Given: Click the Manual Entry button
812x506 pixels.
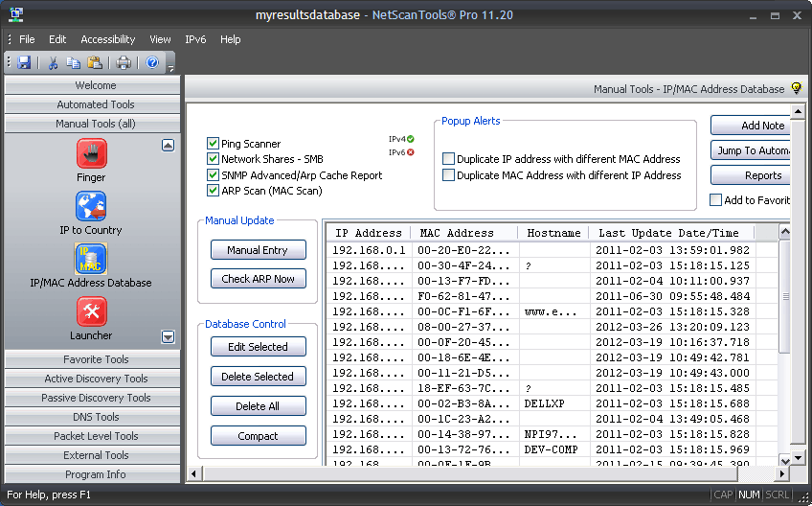Looking at the screenshot, I should (x=258, y=250).
